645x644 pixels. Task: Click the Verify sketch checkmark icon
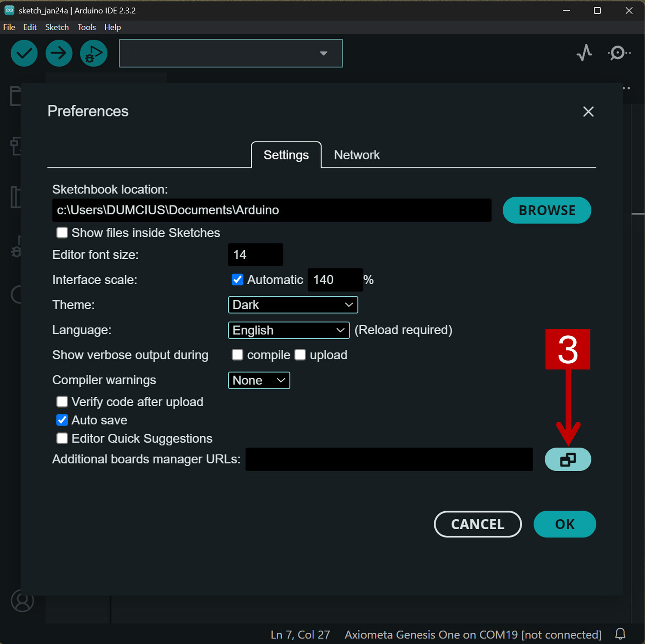(24, 53)
